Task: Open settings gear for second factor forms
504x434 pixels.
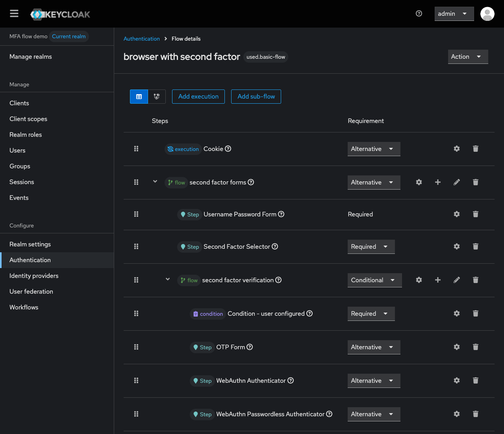Action: [419, 182]
